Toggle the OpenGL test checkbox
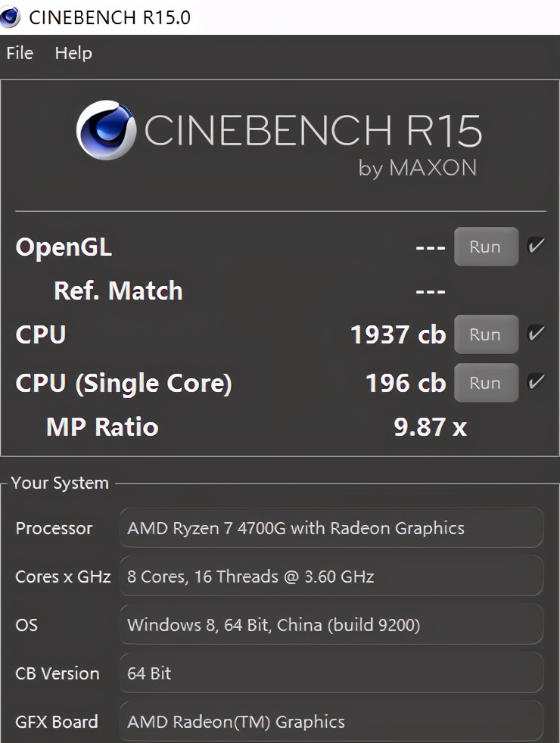This screenshot has height=743, width=560. point(536,246)
